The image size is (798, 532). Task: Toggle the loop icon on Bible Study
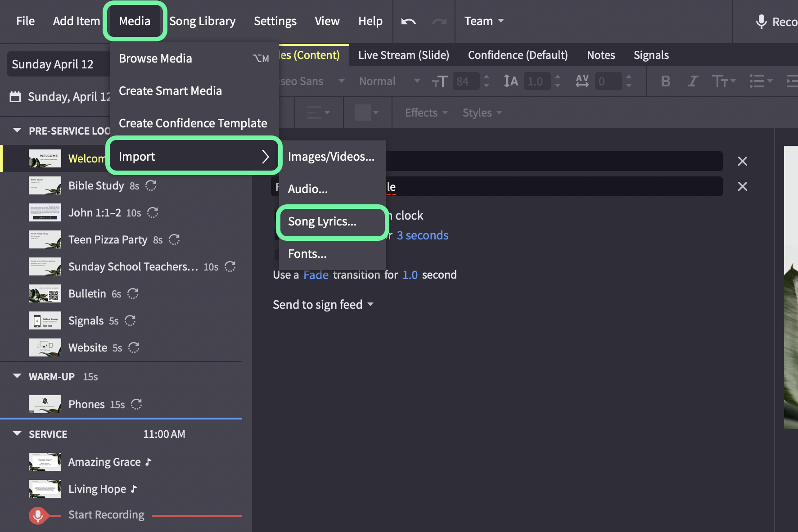click(x=151, y=185)
